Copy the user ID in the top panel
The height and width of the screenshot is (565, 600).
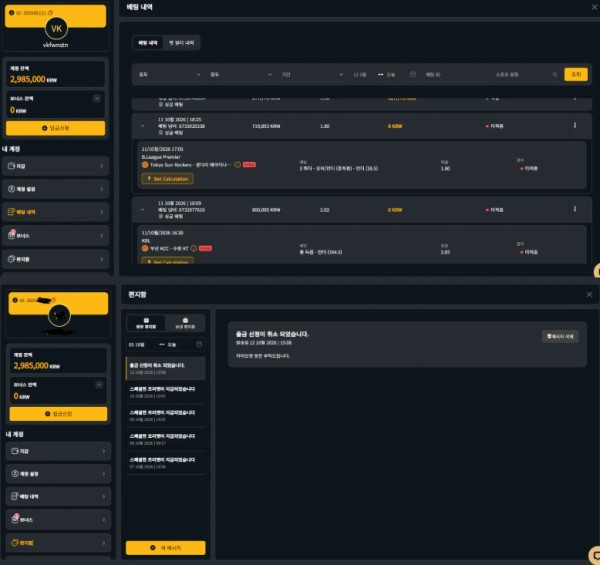51,13
